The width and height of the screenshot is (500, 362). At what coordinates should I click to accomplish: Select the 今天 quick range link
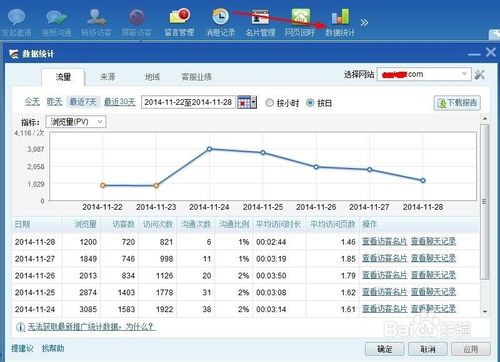(32, 102)
